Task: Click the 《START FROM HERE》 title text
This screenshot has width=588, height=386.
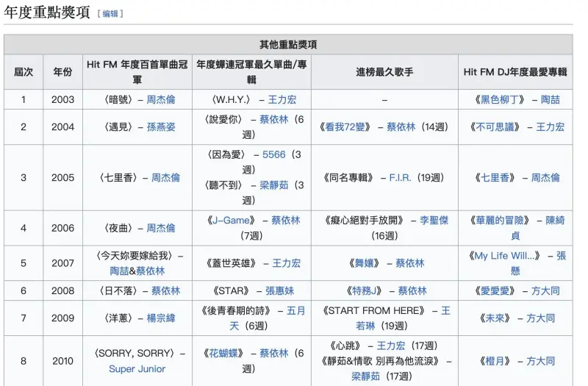Action: [x=374, y=310]
